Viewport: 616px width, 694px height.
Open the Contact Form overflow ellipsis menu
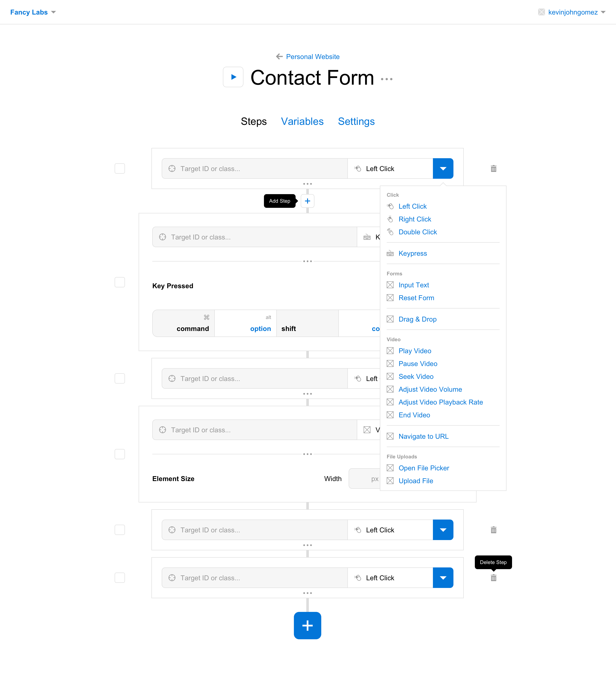pos(387,79)
